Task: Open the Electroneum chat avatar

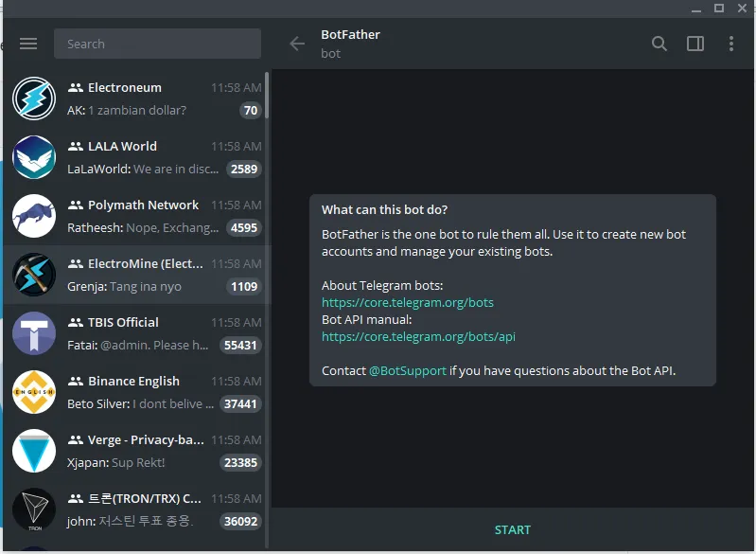Action: (x=34, y=98)
